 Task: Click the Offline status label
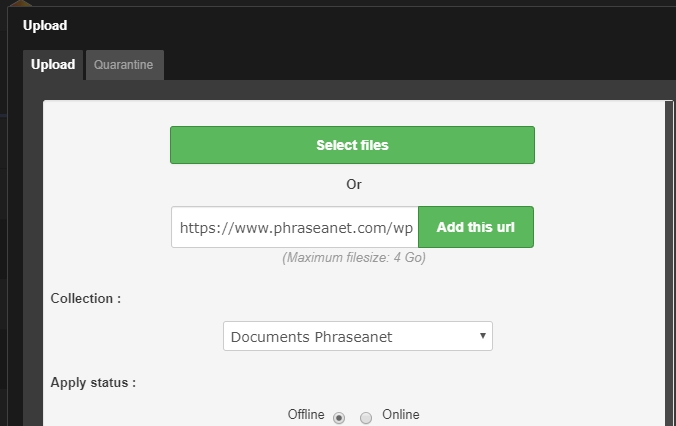(x=306, y=415)
